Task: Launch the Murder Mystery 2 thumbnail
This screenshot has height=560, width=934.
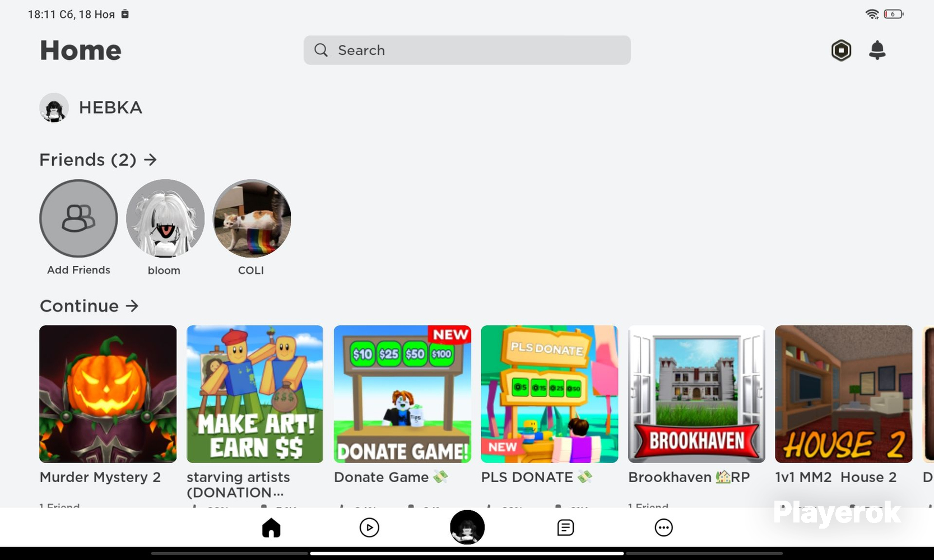Action: click(x=108, y=394)
